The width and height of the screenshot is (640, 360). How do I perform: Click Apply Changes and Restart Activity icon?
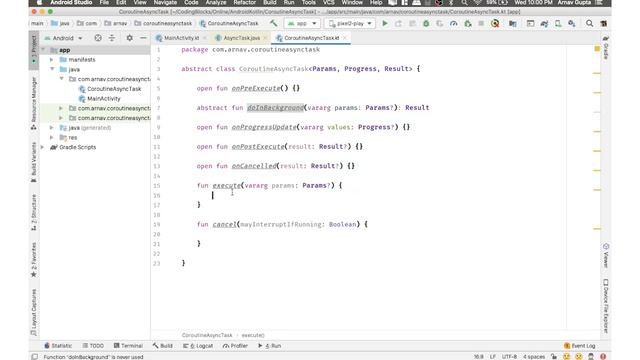click(x=398, y=24)
